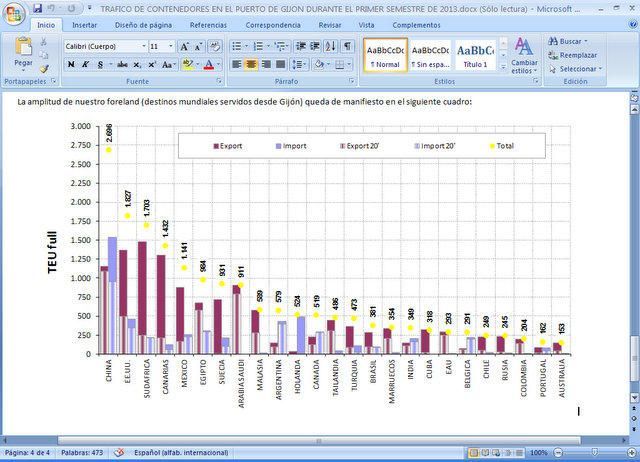Apply the Sin espaciado style
Viewport: 640px width, 462px height.
430,55
